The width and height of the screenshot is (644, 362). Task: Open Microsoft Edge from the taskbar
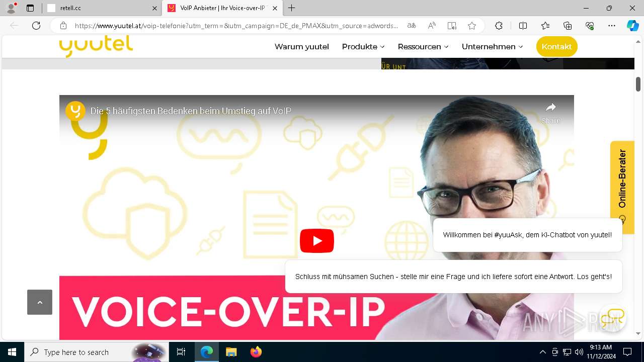pos(207,352)
